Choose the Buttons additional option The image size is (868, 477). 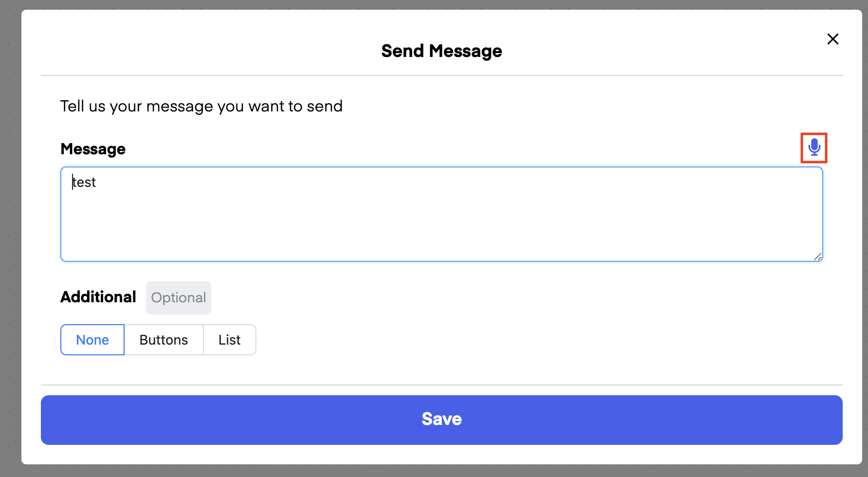pos(163,340)
